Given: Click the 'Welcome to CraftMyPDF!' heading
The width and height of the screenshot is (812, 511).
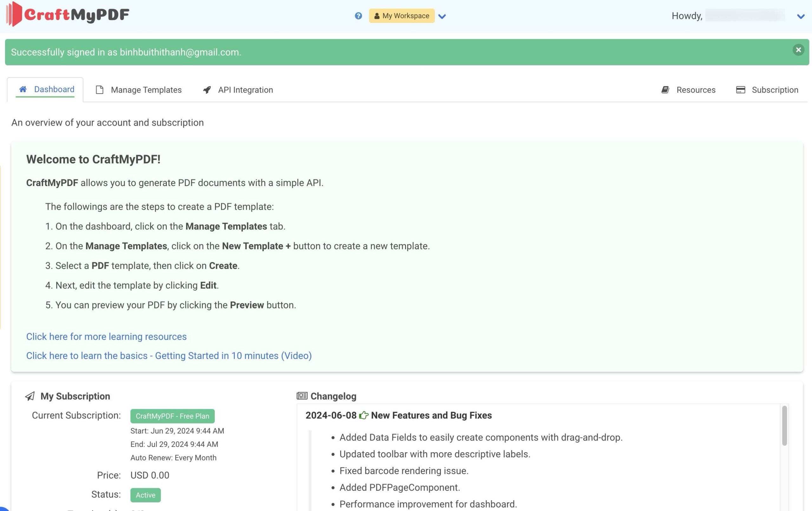Looking at the screenshot, I should [x=93, y=159].
